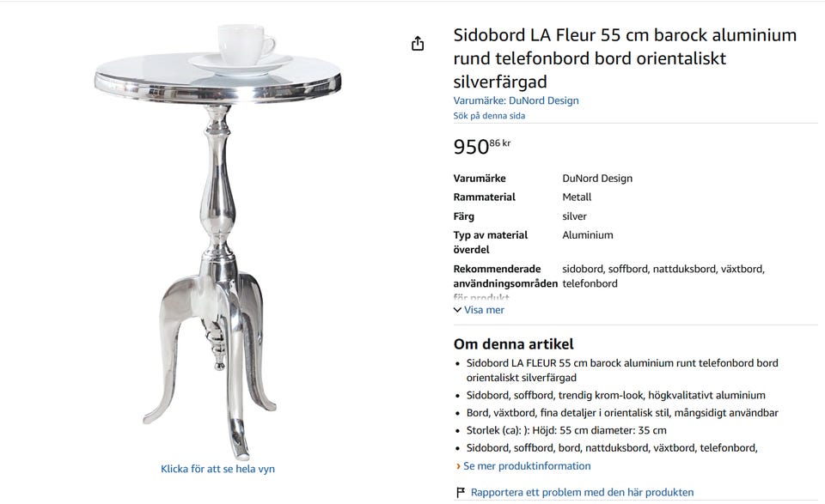Click the Rekommenderade användningsområden label
825x504 pixels.
(504, 276)
